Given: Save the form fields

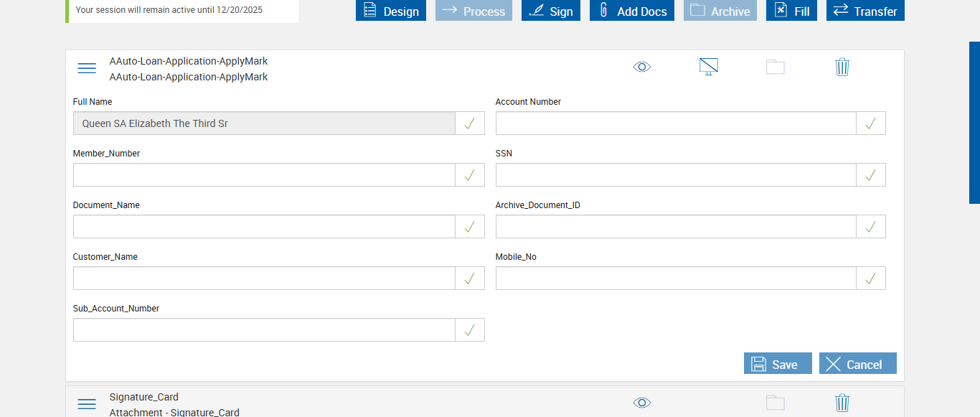Looking at the screenshot, I should click(778, 364).
